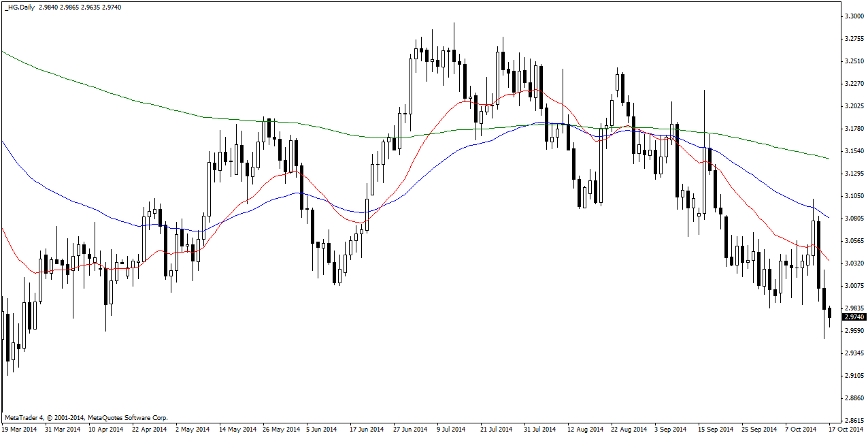868x435 pixels.
Task: Click the 2.8615 price axis label
Action: pos(854,421)
